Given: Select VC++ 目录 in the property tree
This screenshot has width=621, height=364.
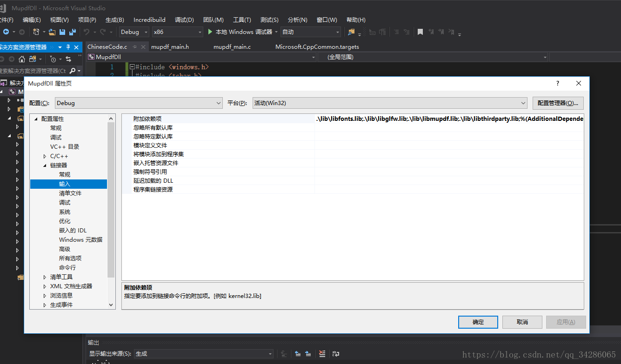Looking at the screenshot, I should coord(65,147).
